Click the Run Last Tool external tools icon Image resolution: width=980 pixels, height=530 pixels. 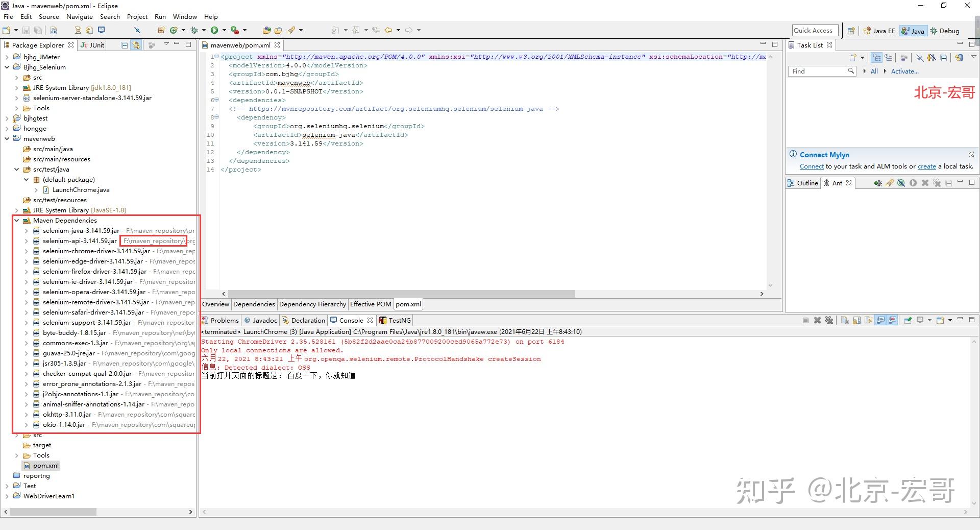pos(235,31)
